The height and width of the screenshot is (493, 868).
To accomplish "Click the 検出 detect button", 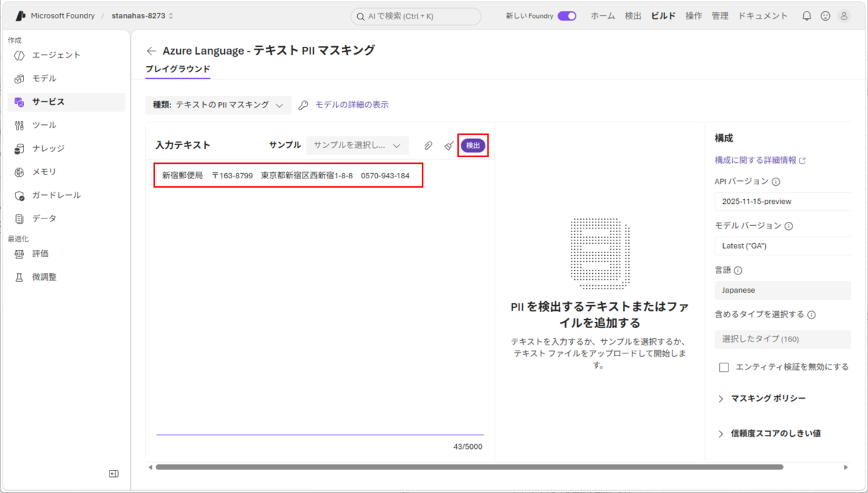I will pos(473,145).
